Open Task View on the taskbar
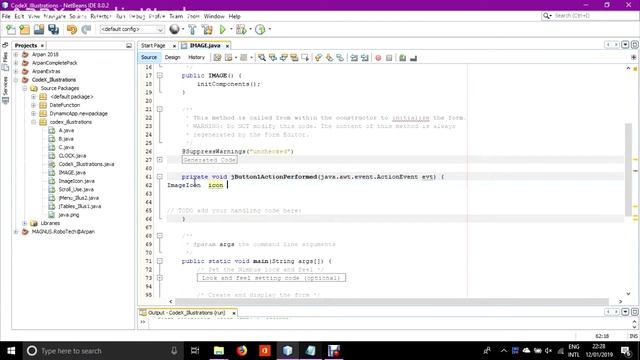Viewport: 640px width, 360px height. click(195, 351)
